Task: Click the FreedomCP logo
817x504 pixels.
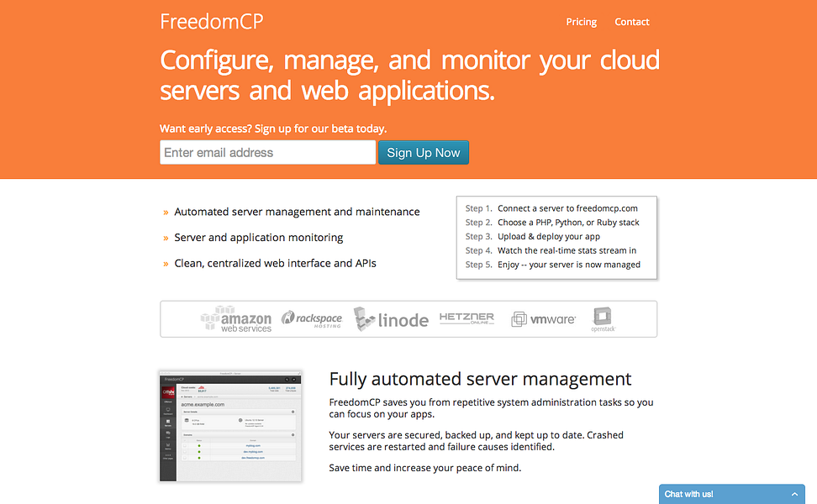Action: click(212, 22)
